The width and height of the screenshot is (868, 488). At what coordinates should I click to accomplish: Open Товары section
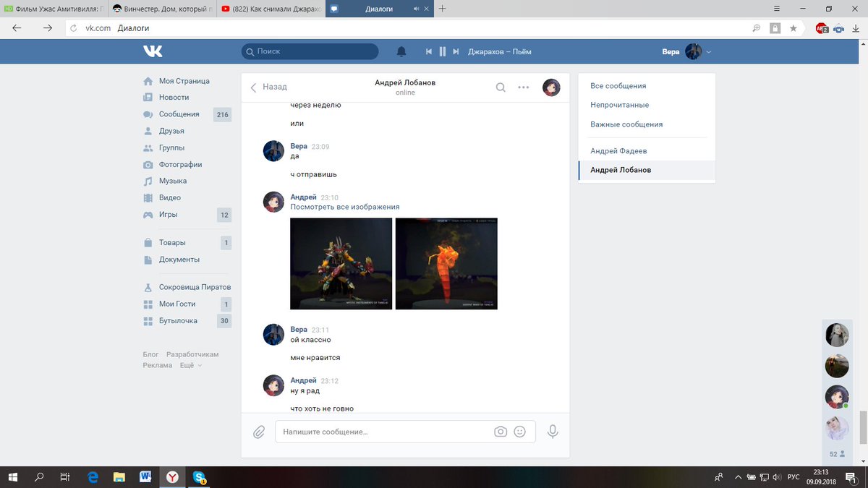(x=173, y=243)
